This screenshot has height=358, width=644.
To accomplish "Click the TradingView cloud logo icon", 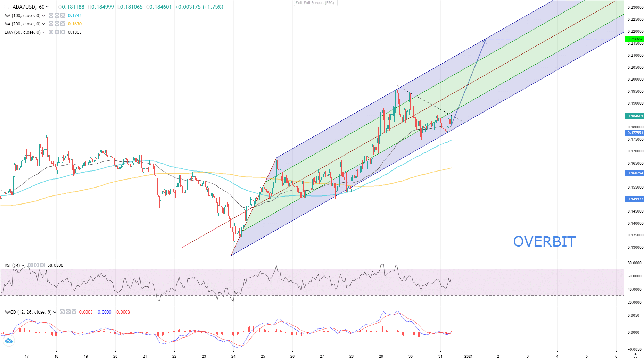I will (9, 341).
